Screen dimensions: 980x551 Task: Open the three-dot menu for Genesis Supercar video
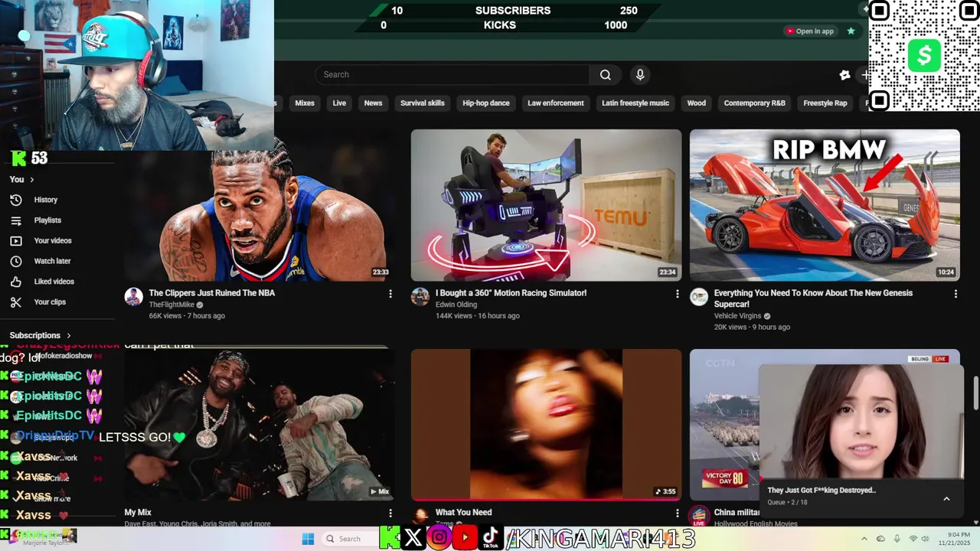955,294
